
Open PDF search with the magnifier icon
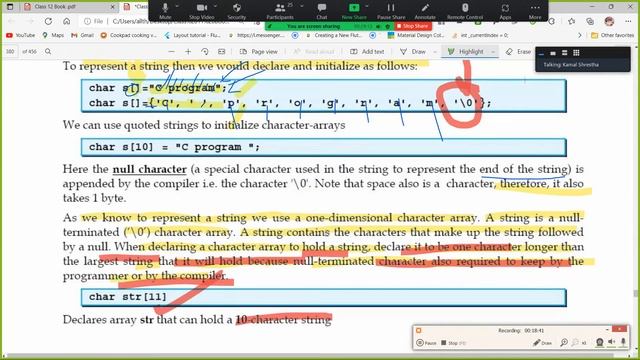48,51
